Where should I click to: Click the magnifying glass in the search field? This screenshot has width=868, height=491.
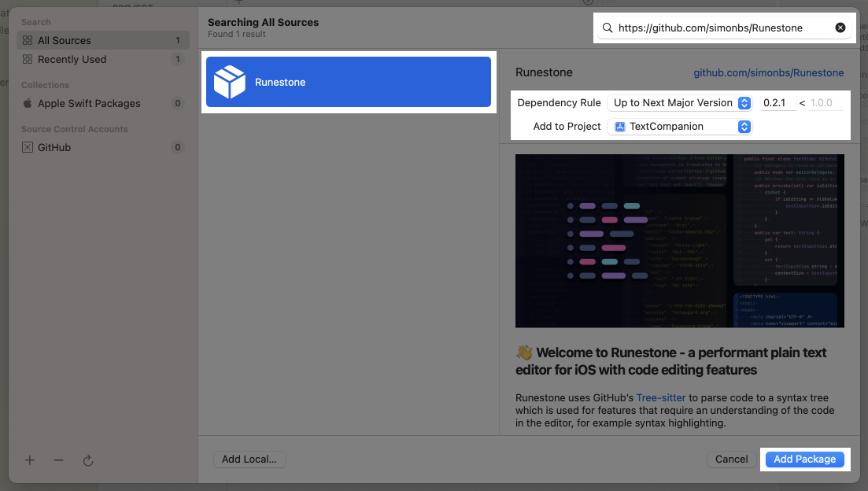607,28
